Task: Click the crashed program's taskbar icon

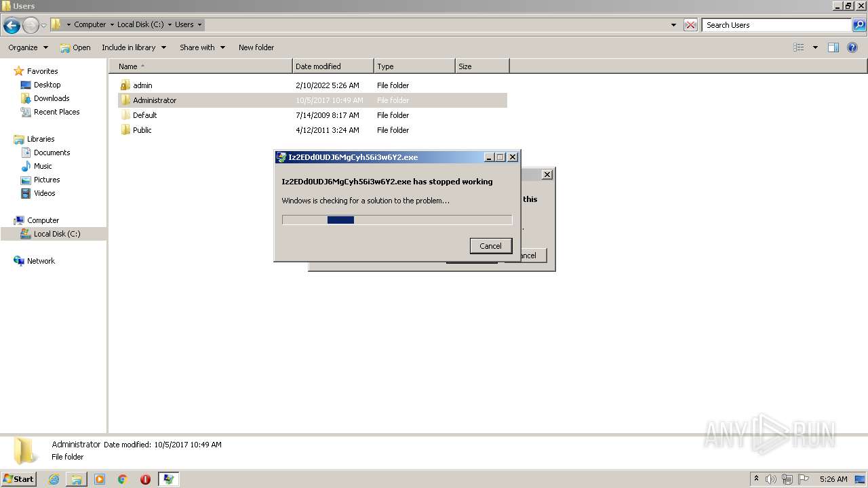Action: [168, 479]
